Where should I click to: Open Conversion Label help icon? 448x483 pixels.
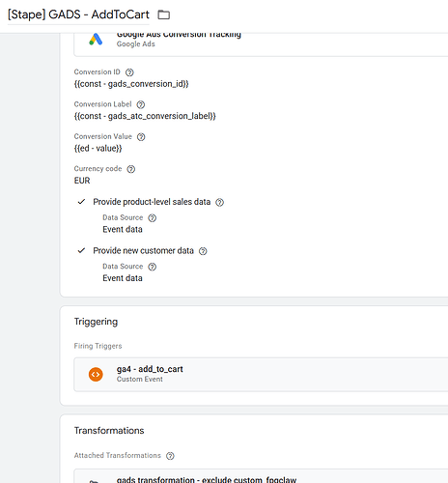point(141,104)
